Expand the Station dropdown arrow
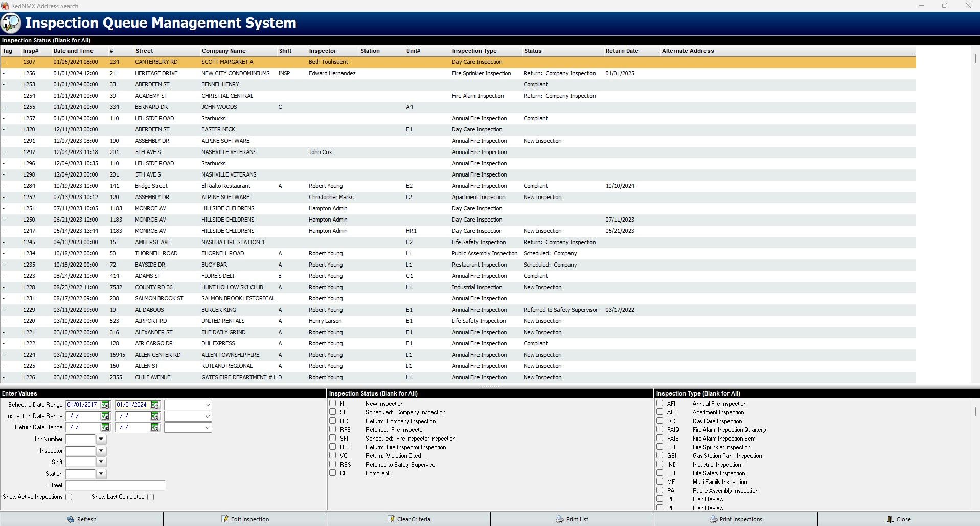The image size is (980, 526). [101, 474]
